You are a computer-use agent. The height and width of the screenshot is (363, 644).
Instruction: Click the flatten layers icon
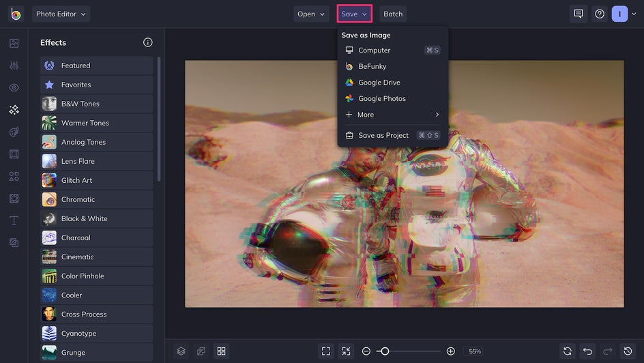201,351
